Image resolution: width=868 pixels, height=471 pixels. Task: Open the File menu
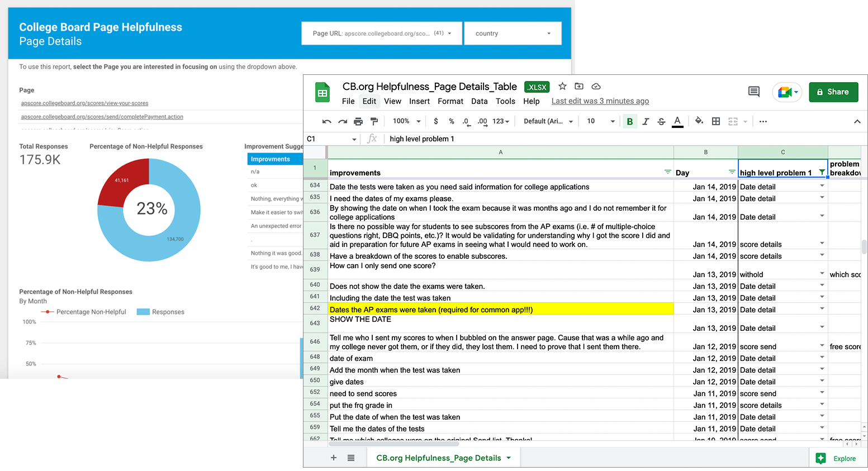348,101
